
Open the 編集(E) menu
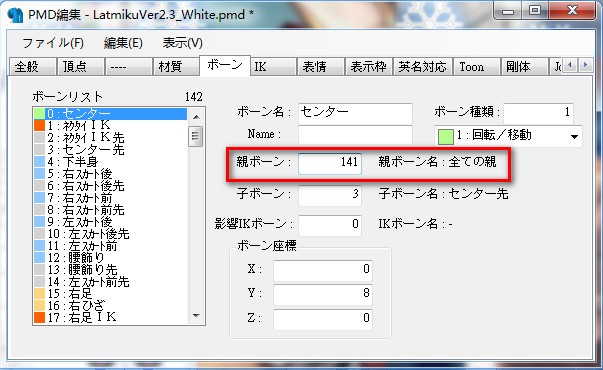[x=123, y=43]
